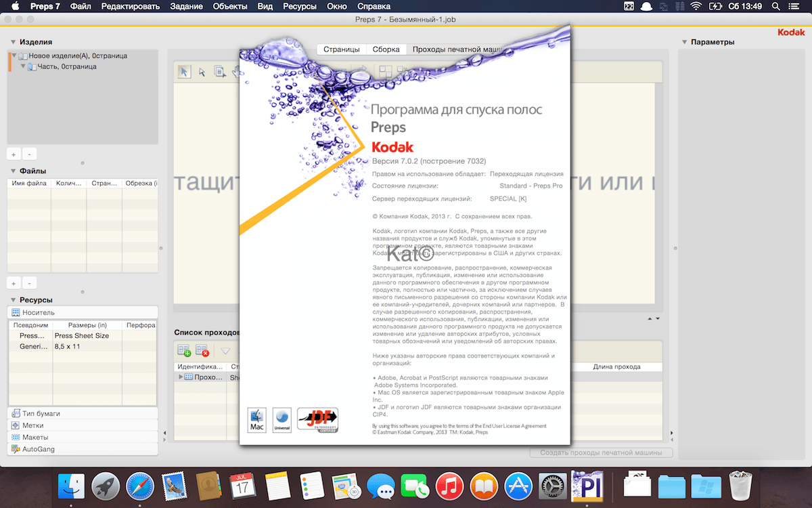This screenshot has height=508, width=812.
Task: Click the Имя файла column header
Action: coord(28,184)
